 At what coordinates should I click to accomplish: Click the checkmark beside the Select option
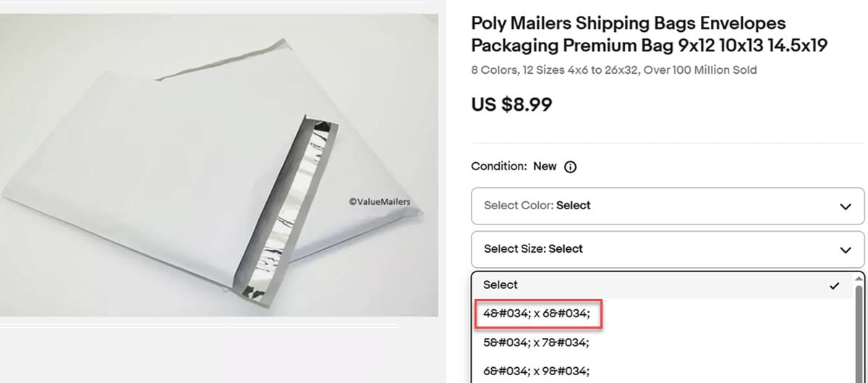pyautogui.click(x=835, y=286)
